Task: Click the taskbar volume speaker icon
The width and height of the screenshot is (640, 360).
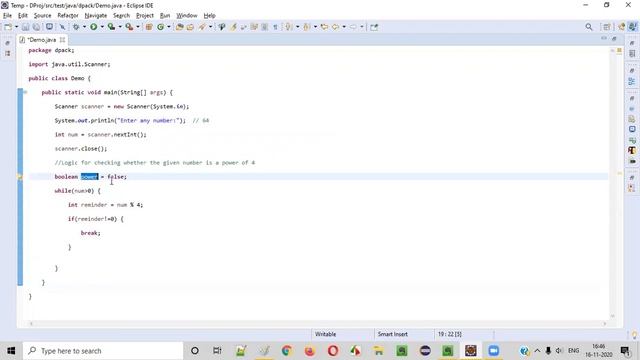Action: point(559,351)
